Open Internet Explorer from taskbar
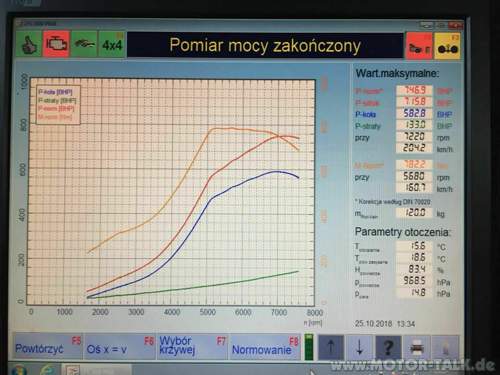The width and height of the screenshot is (500, 375). tap(49, 370)
